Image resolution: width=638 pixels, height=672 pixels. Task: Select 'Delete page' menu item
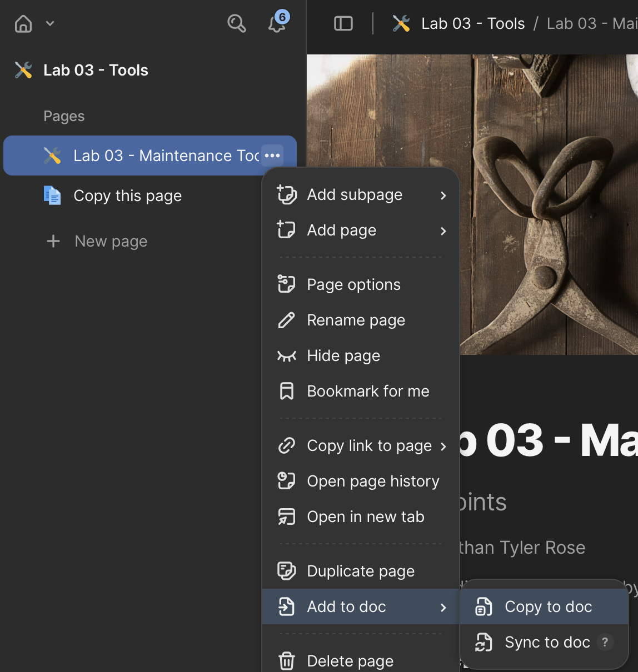[361, 661]
